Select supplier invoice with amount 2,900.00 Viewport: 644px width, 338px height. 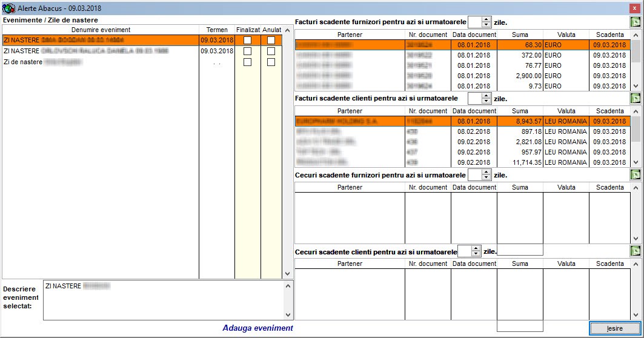(x=462, y=76)
